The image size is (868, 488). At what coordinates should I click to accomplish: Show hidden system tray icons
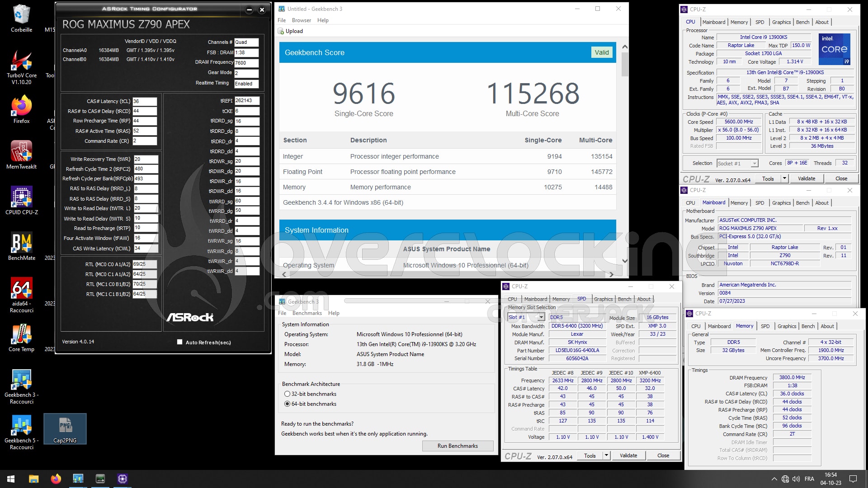point(774,479)
